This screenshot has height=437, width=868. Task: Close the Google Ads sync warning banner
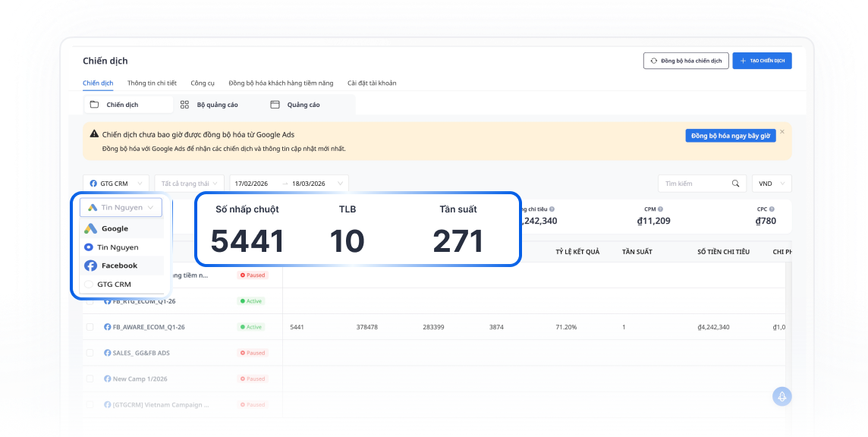(x=782, y=132)
